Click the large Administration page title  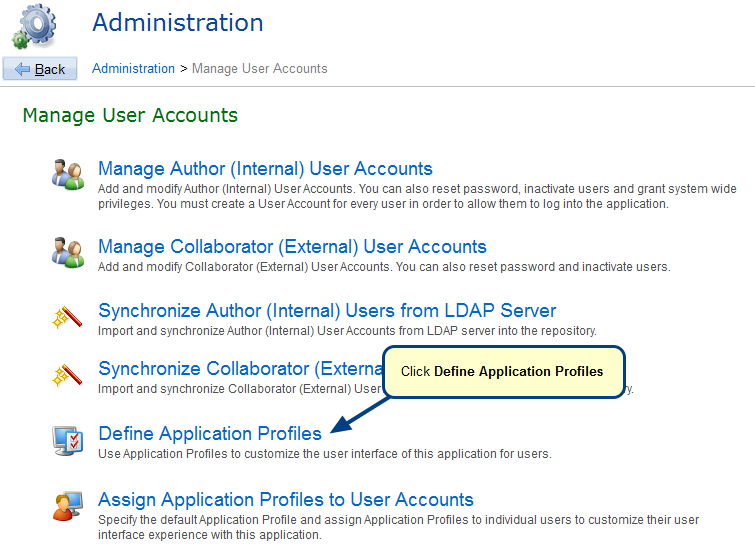tap(178, 23)
